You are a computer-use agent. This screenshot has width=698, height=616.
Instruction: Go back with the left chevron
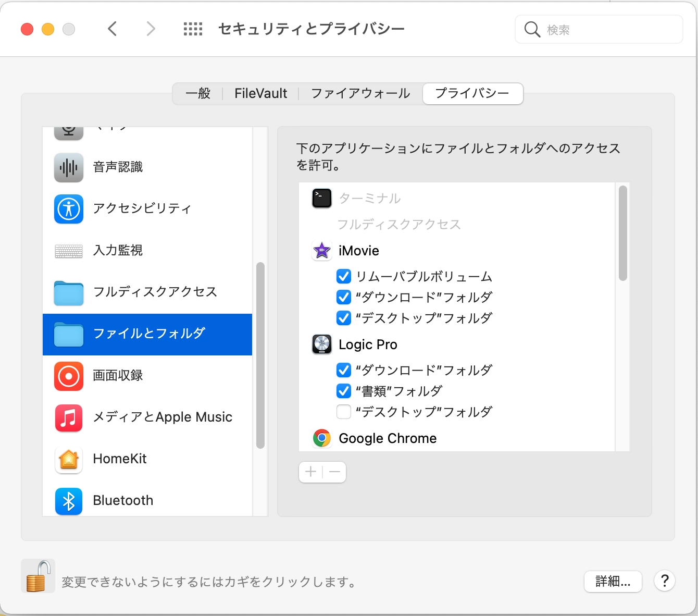[112, 29]
